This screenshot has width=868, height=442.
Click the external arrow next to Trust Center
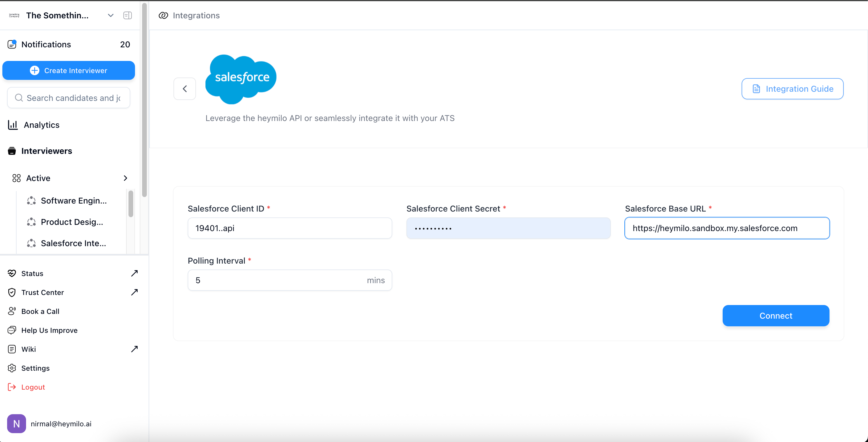click(134, 292)
